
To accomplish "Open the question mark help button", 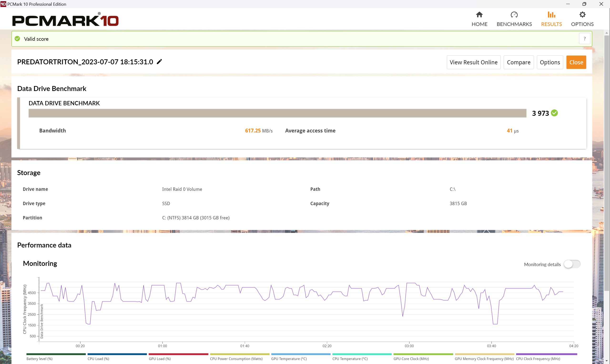I will point(585,39).
